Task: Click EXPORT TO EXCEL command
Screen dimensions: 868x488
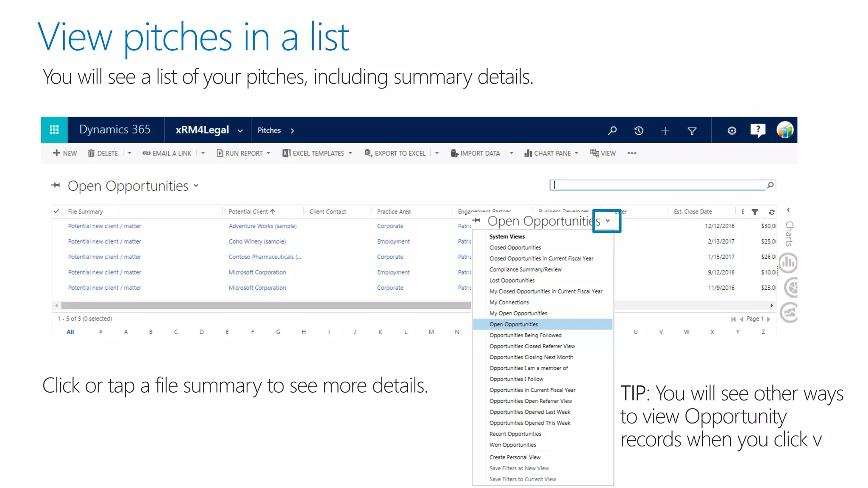Action: [395, 153]
